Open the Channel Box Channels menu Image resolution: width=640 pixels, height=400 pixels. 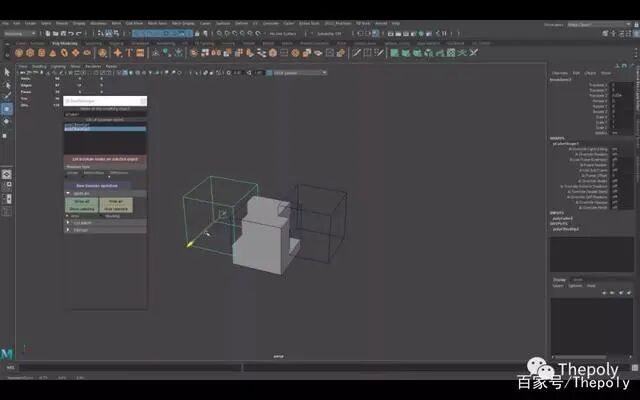560,73
